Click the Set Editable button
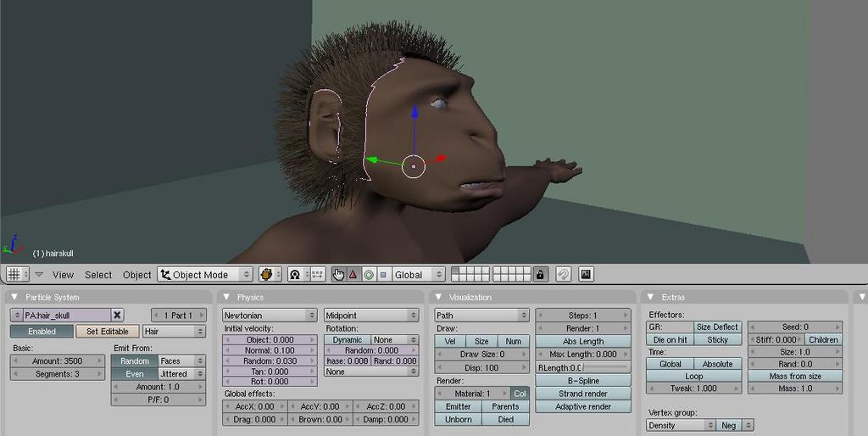 [108, 332]
